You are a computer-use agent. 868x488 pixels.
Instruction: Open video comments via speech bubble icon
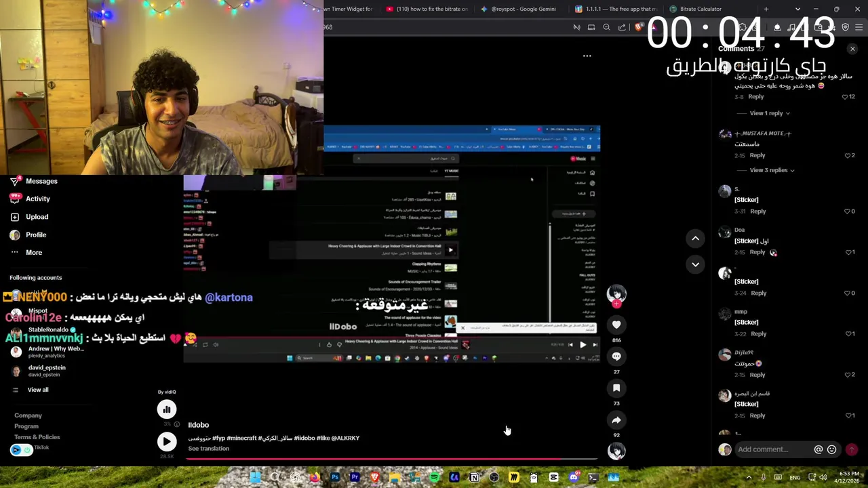pyautogui.click(x=616, y=357)
